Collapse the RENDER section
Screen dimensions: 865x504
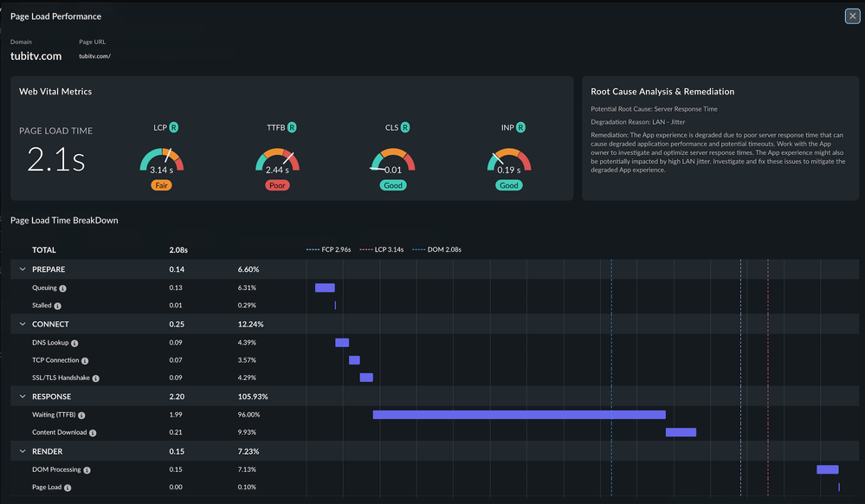click(23, 451)
